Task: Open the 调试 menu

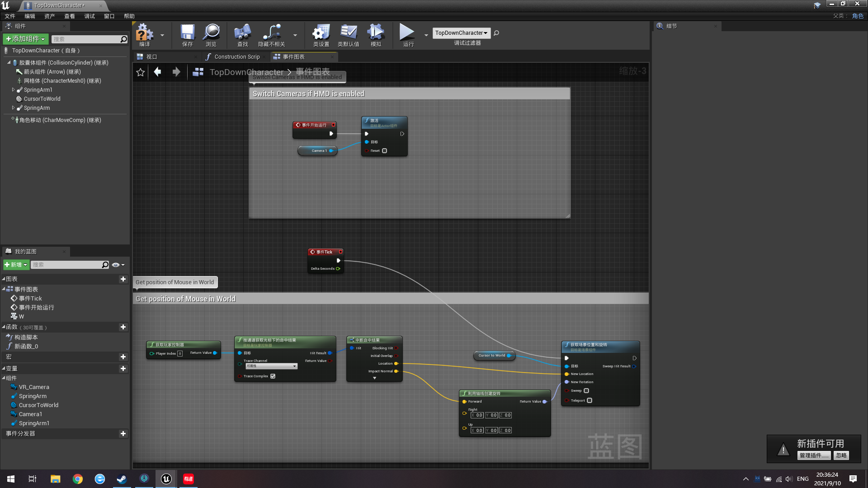Action: 90,16
